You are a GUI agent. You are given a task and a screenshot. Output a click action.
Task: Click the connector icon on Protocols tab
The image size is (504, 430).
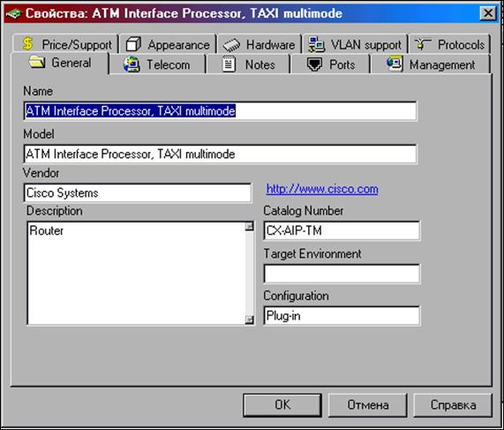423,44
